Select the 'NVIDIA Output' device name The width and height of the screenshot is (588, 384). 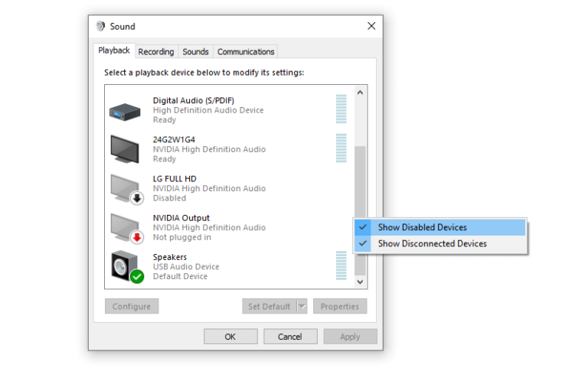[181, 218]
